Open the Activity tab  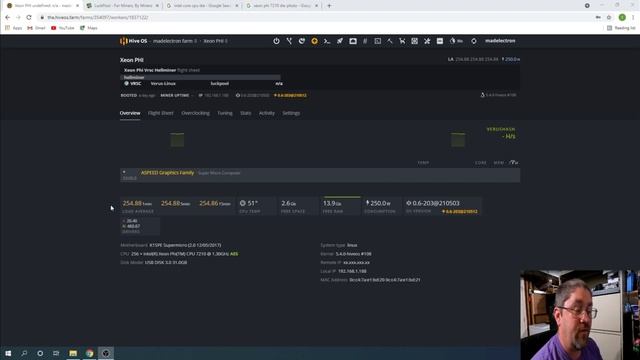coord(267,113)
